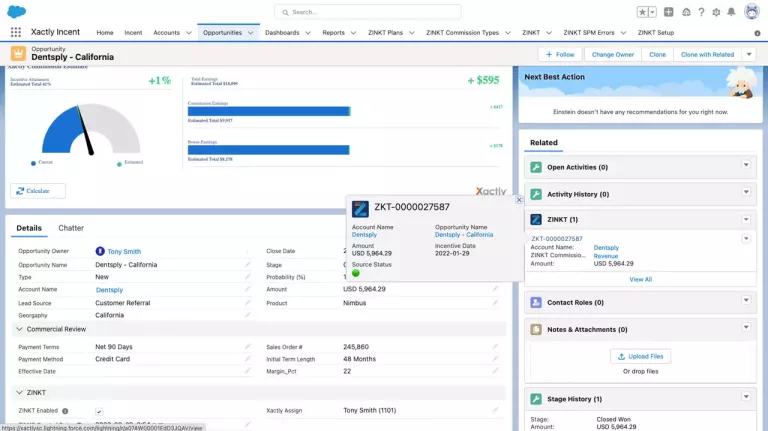The height and width of the screenshot is (431, 768).
Task: Click the Calculate button
Action: 38,191
